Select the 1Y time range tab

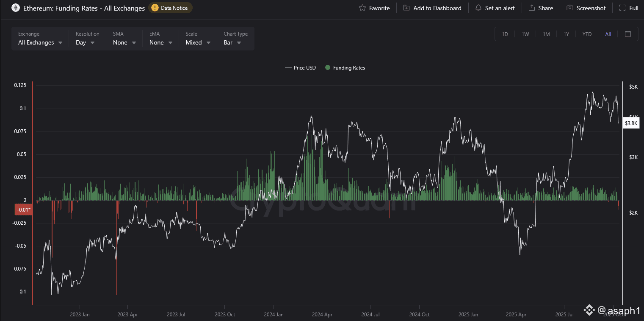coord(566,34)
